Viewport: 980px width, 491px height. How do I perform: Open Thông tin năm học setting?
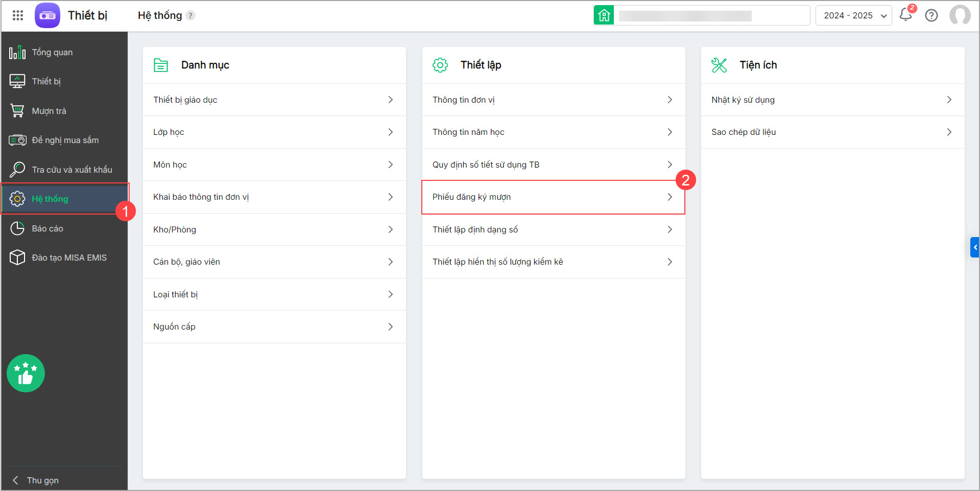click(x=554, y=132)
